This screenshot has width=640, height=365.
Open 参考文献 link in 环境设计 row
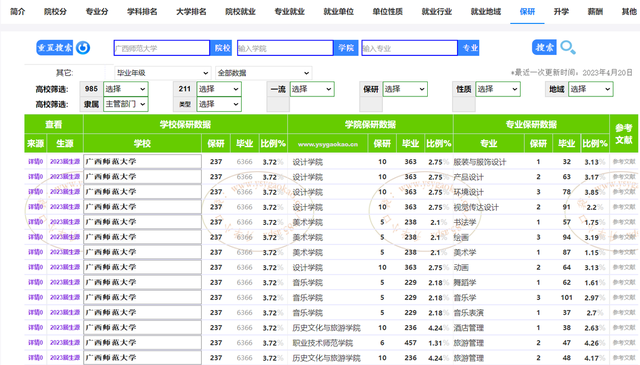(x=624, y=192)
